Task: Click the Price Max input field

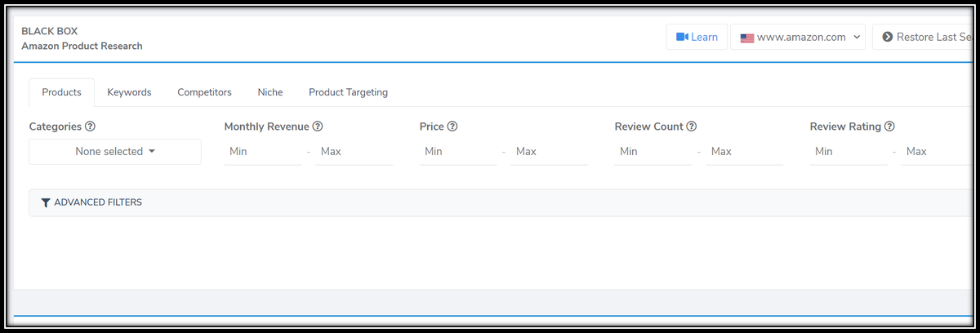Action: [549, 152]
